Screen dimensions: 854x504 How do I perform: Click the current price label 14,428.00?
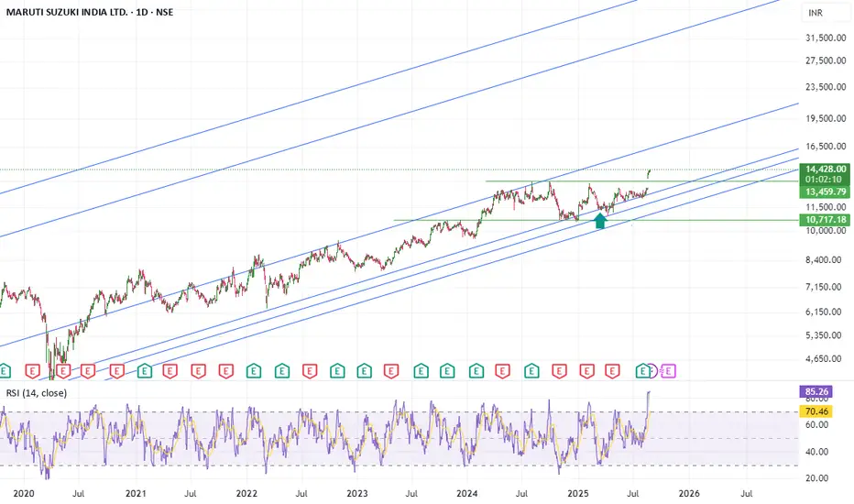tap(825, 169)
